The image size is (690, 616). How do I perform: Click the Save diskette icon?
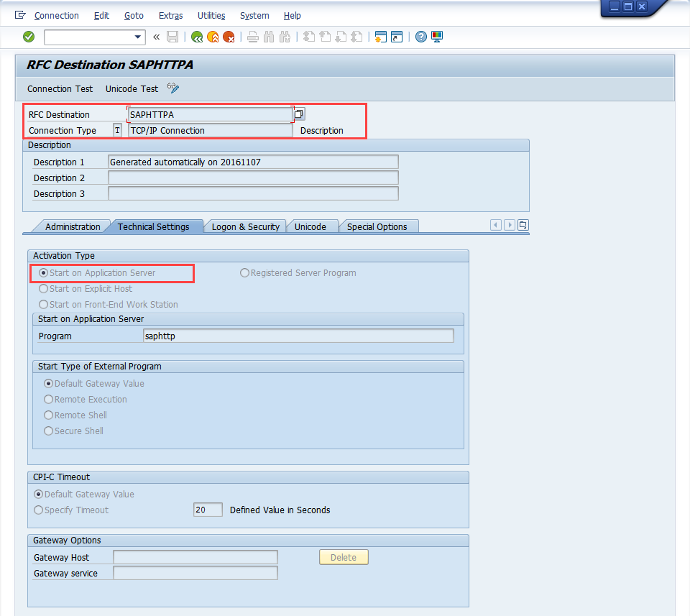tap(172, 37)
